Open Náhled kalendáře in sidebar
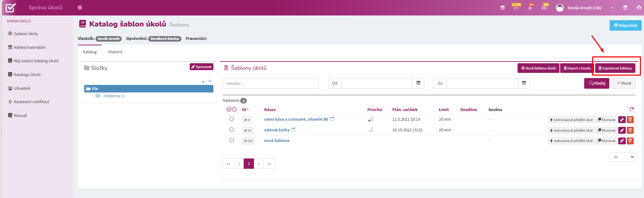 [x=30, y=47]
